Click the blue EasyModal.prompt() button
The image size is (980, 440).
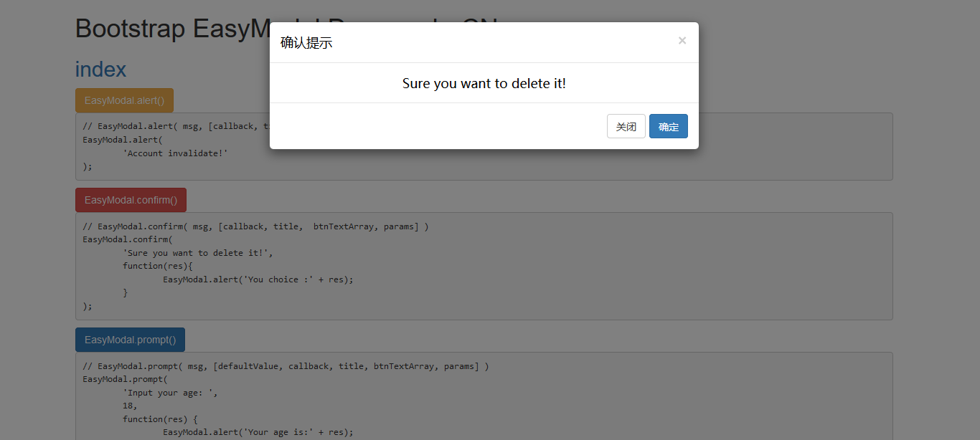click(130, 340)
